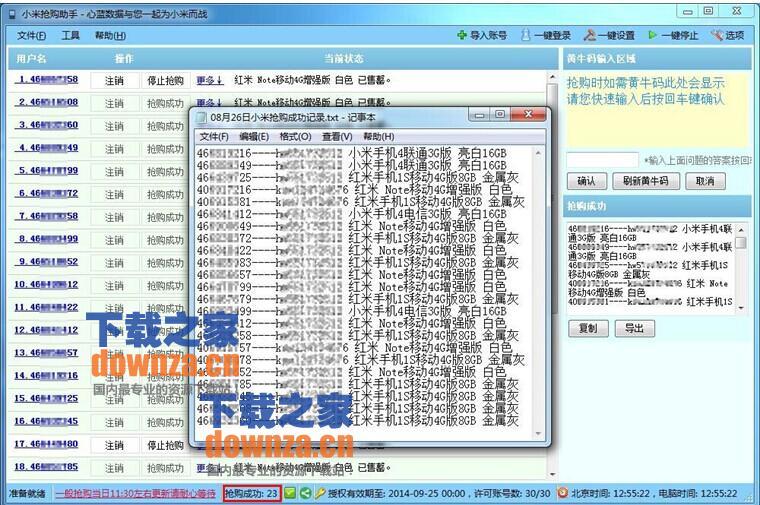Click account list scrollbar up arrow
Viewport: 760px width, 505px height.
(x=553, y=78)
